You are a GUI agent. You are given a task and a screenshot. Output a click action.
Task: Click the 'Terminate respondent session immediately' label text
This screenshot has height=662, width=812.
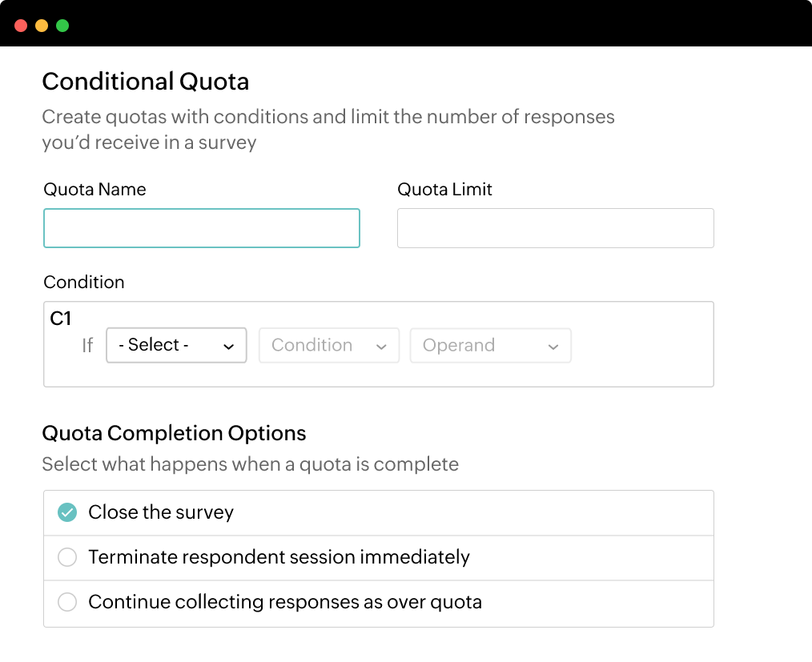click(279, 557)
